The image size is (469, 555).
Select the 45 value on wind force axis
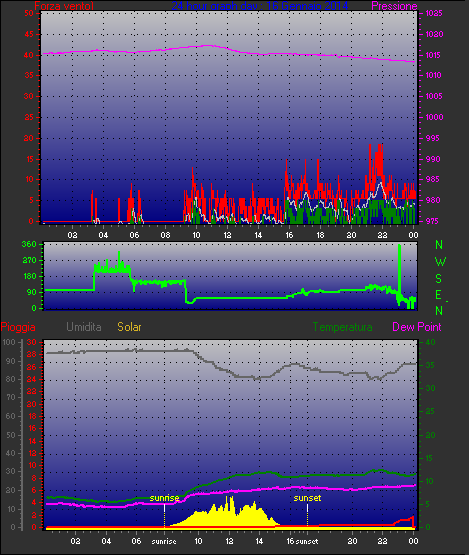click(29, 34)
